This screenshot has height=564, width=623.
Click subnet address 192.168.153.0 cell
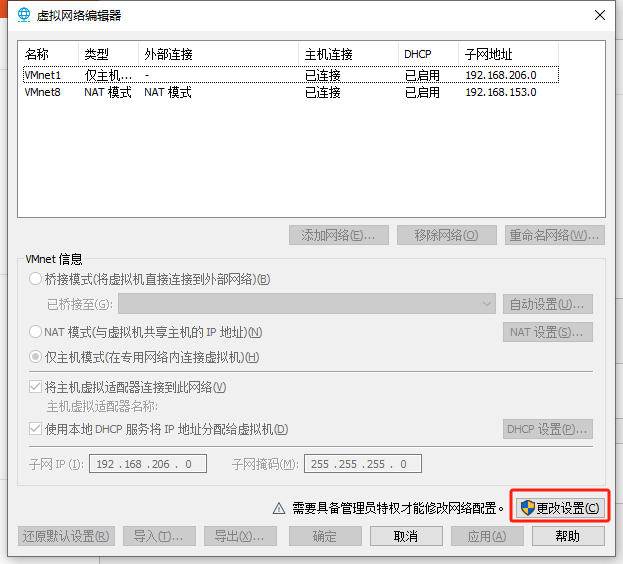(x=501, y=92)
